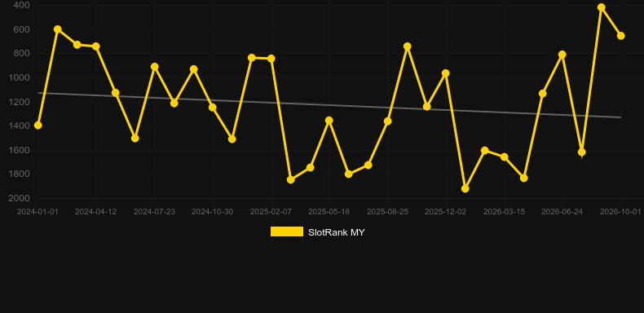The image size is (644, 313).
Task: Click the 2024-07-23 axis label
Action: tap(154, 212)
